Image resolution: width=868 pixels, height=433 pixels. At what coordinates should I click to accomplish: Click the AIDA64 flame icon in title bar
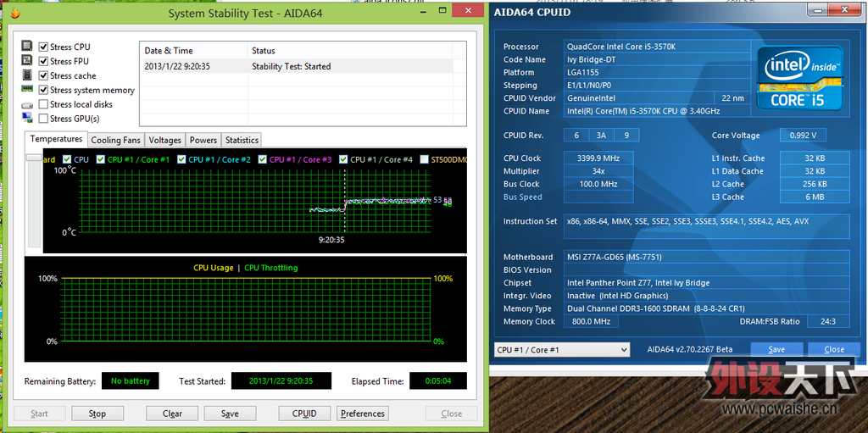click(x=15, y=13)
